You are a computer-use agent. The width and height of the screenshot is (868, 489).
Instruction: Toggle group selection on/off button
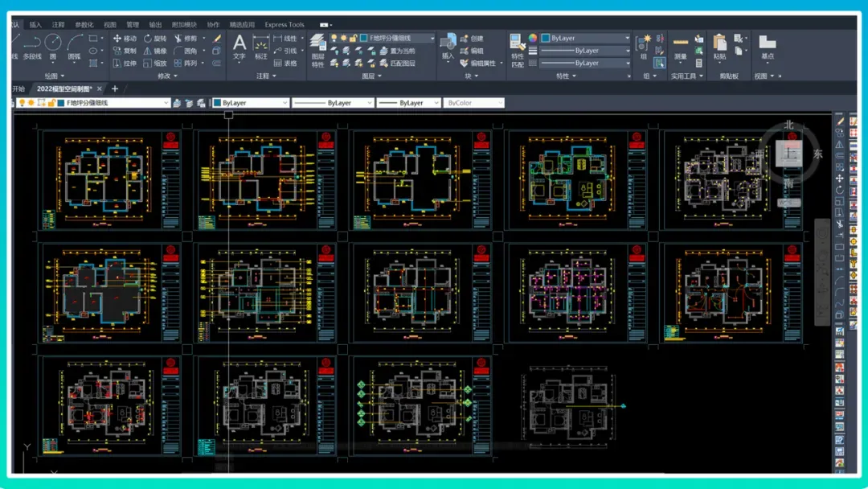tap(660, 63)
